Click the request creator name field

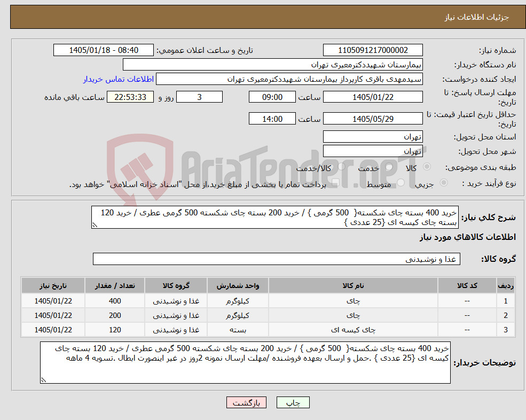[x=289, y=79]
